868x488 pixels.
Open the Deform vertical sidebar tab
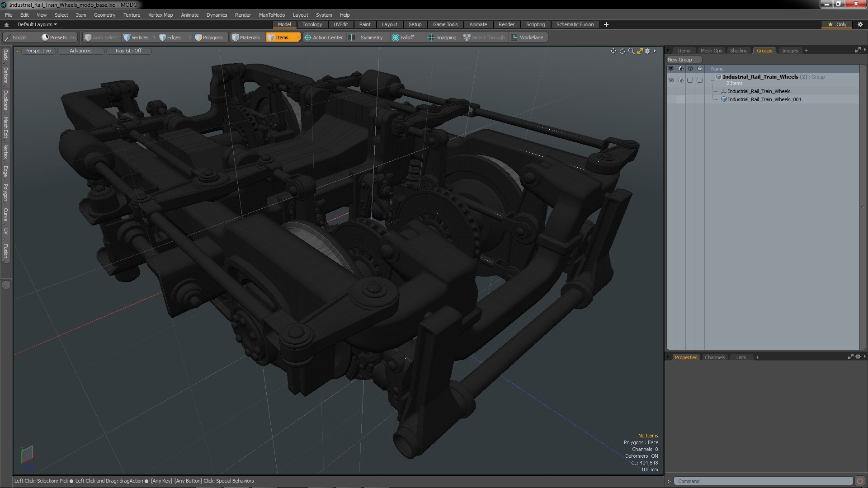click(x=5, y=76)
